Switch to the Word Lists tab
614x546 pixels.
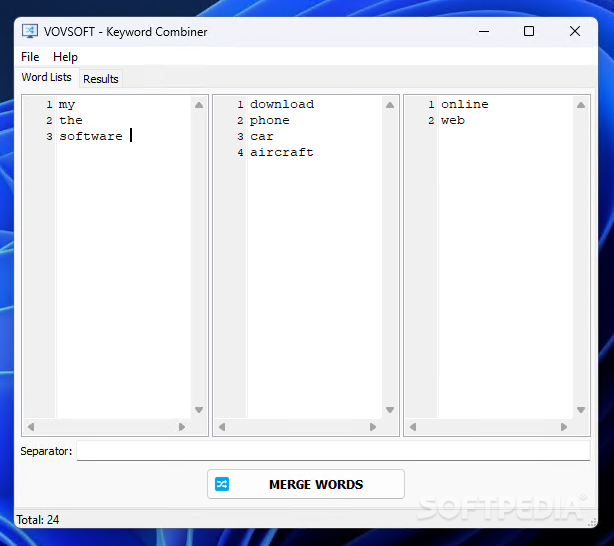click(47, 77)
